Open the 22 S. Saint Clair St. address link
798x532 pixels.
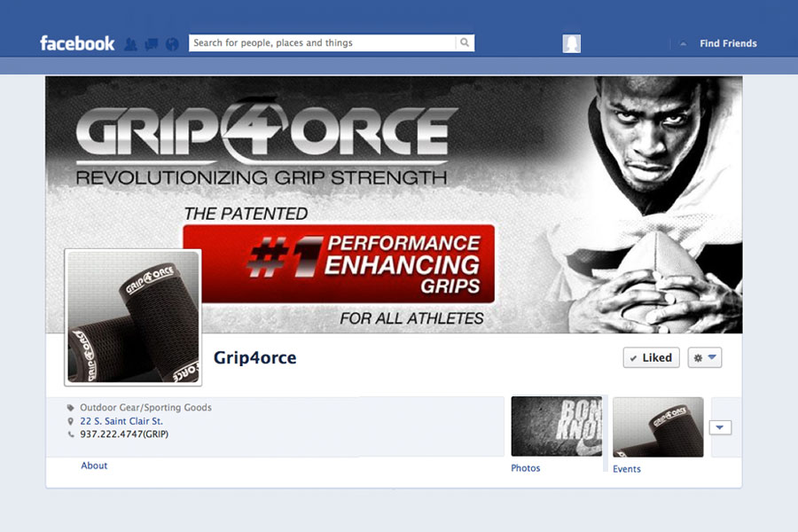tap(121, 421)
